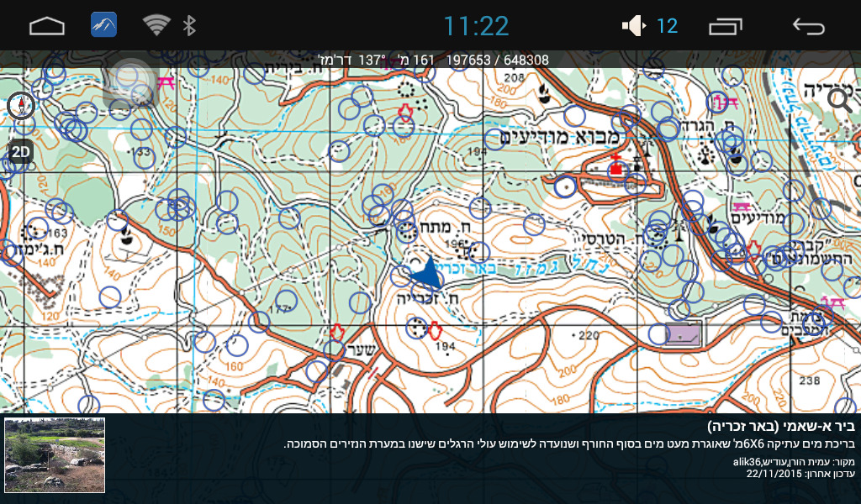Tap the blue current-location arrow
861x504 pixels.
pos(427,273)
